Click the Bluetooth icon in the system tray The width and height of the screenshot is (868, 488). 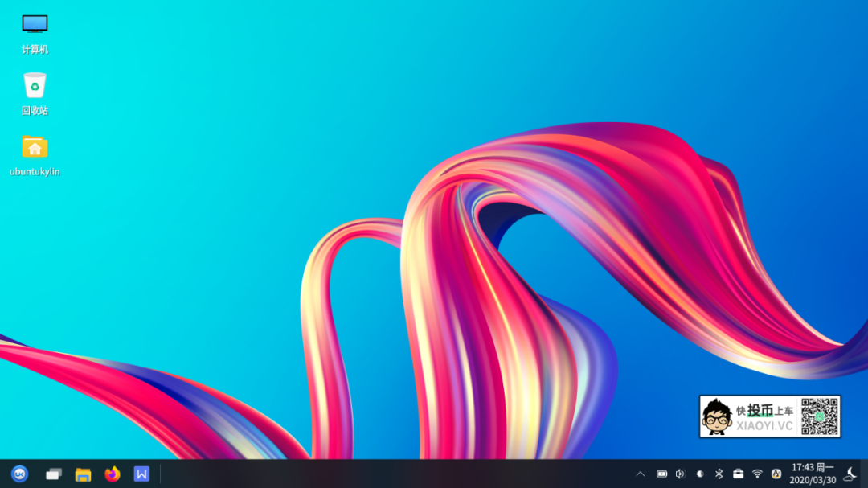click(719, 474)
